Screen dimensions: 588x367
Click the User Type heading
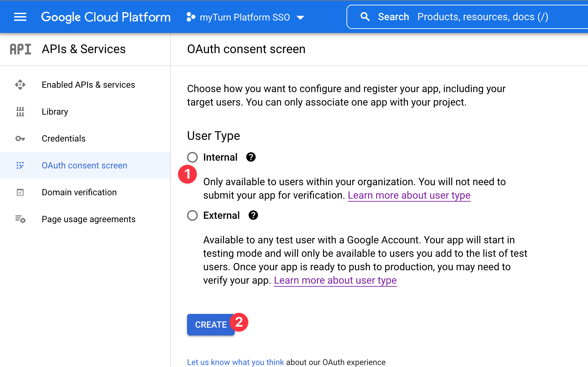coord(214,136)
